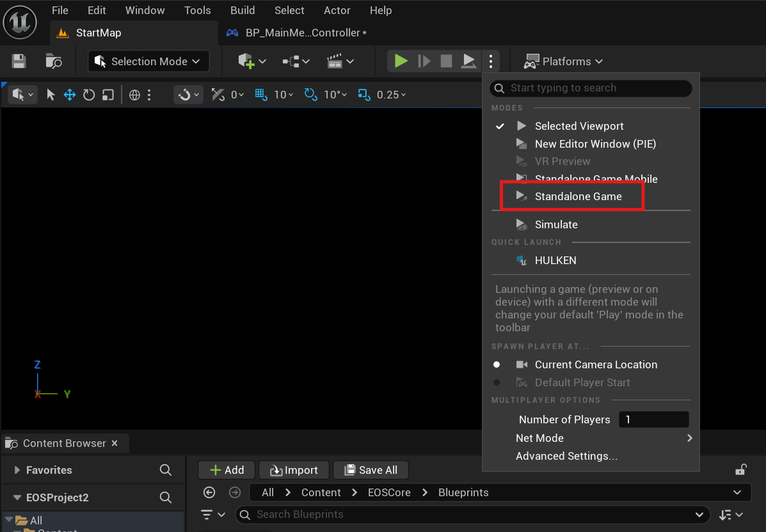Select the Selected Viewport play mode
Image resolution: width=766 pixels, height=532 pixels.
(578, 126)
